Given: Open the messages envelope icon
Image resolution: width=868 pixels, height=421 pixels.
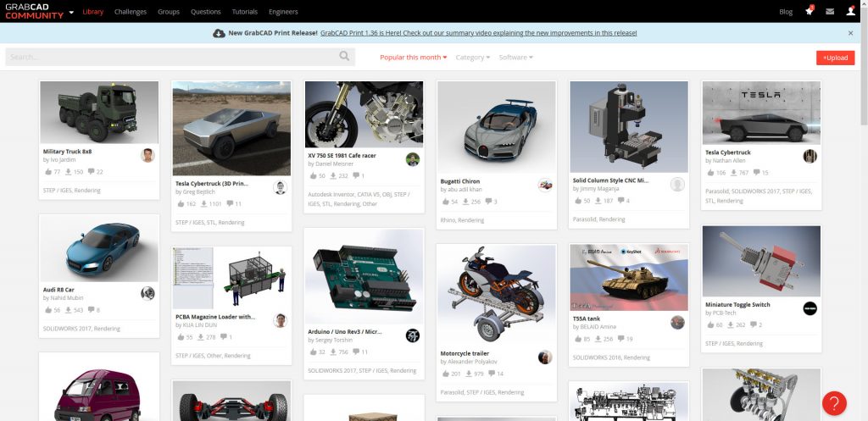Looking at the screenshot, I should (x=830, y=11).
